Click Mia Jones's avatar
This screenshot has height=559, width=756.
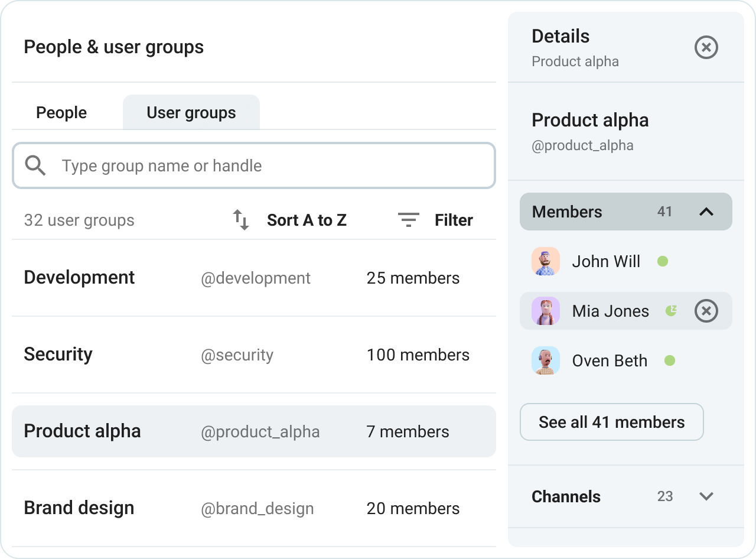coord(545,310)
